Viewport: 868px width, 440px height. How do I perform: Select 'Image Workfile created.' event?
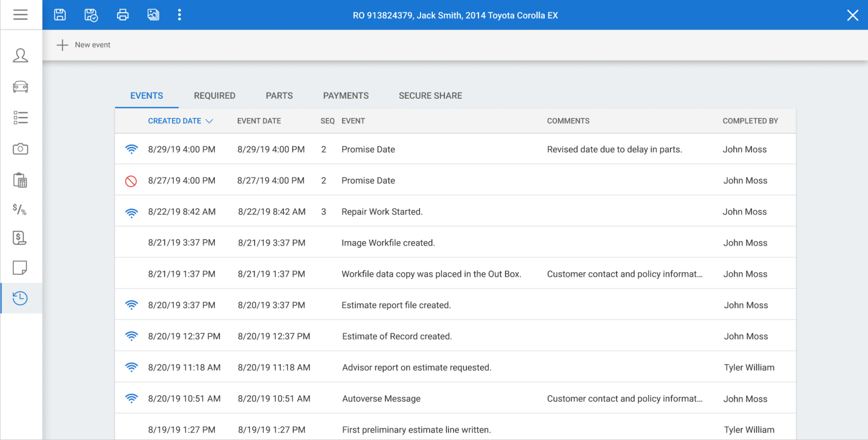[388, 243]
